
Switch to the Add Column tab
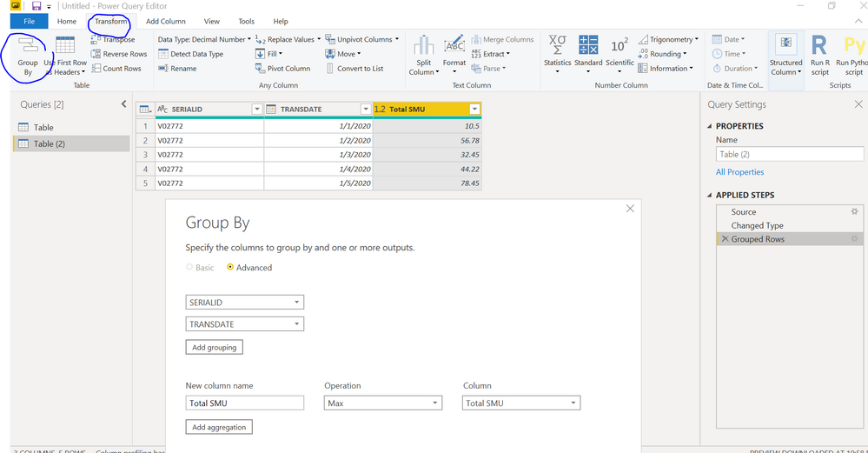[x=165, y=21]
